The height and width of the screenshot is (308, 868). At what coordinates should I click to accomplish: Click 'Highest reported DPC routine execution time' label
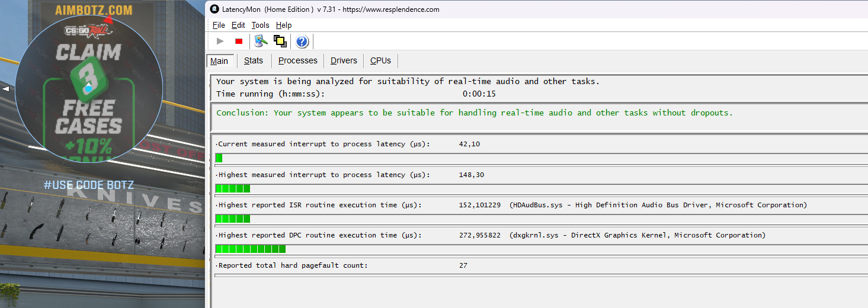[x=320, y=235]
